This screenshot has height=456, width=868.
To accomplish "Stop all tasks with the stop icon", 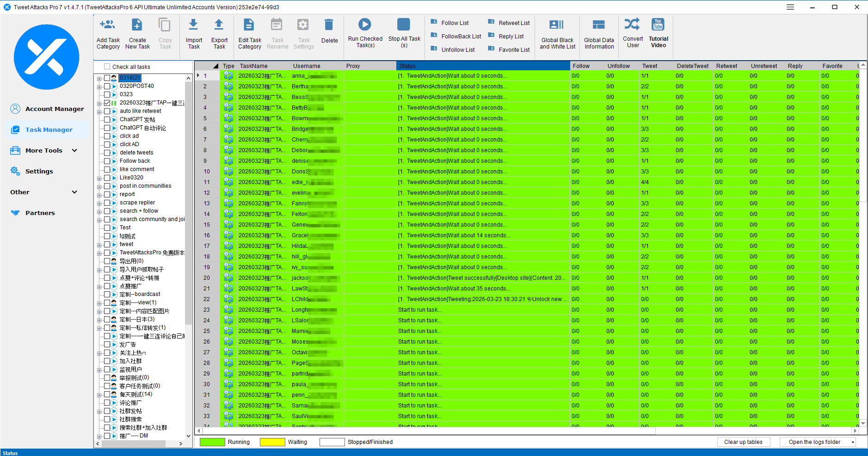I will click(x=404, y=25).
